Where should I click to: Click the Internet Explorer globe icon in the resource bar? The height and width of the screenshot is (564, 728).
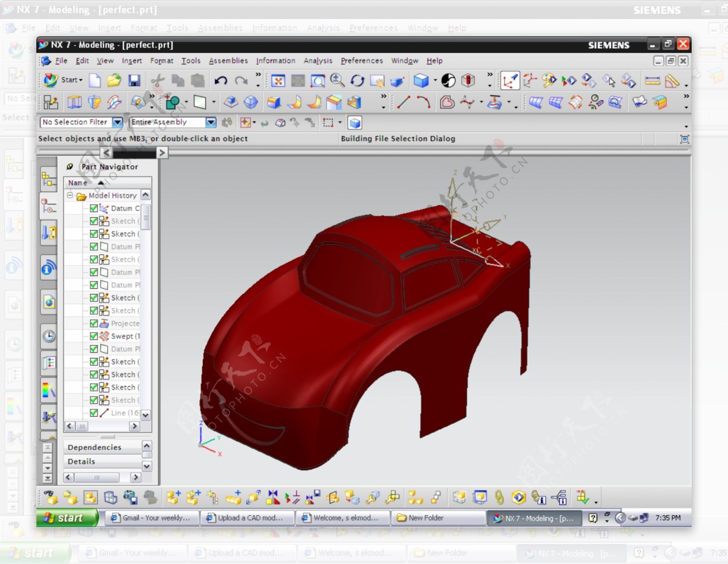coord(49,302)
